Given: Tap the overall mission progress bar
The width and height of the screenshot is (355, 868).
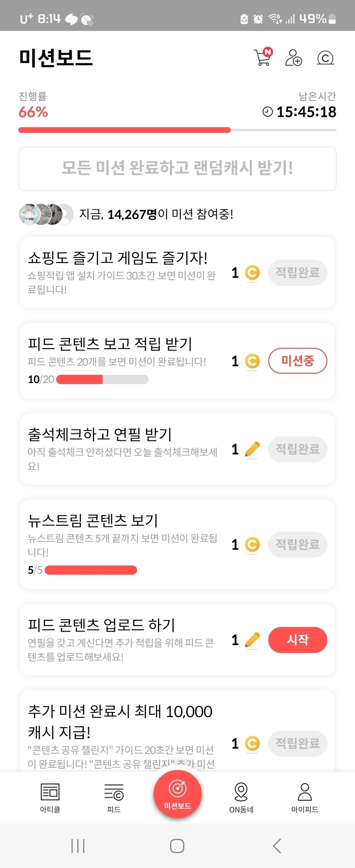Looking at the screenshot, I should tap(177, 130).
